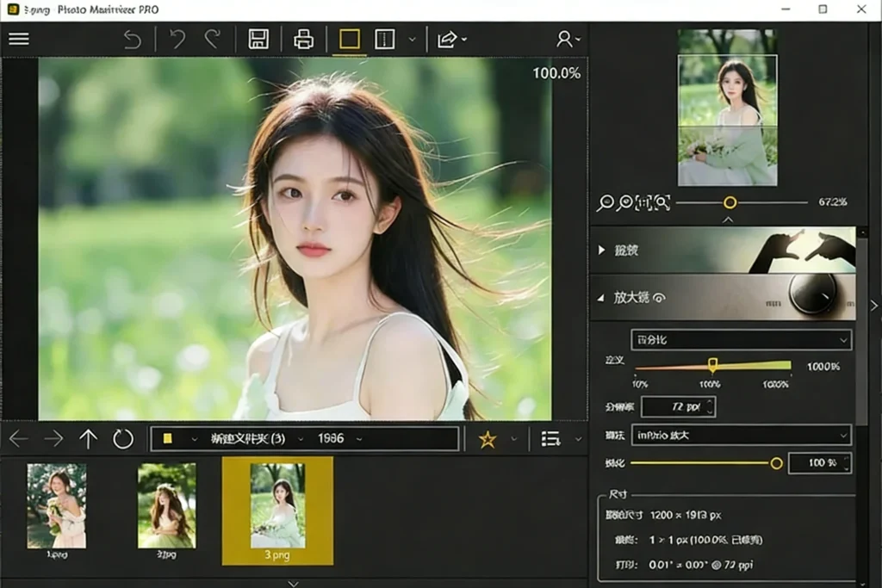Viewport: 882px width, 588px height.
Task: Select the 1.png thumbnail
Action: click(x=56, y=507)
